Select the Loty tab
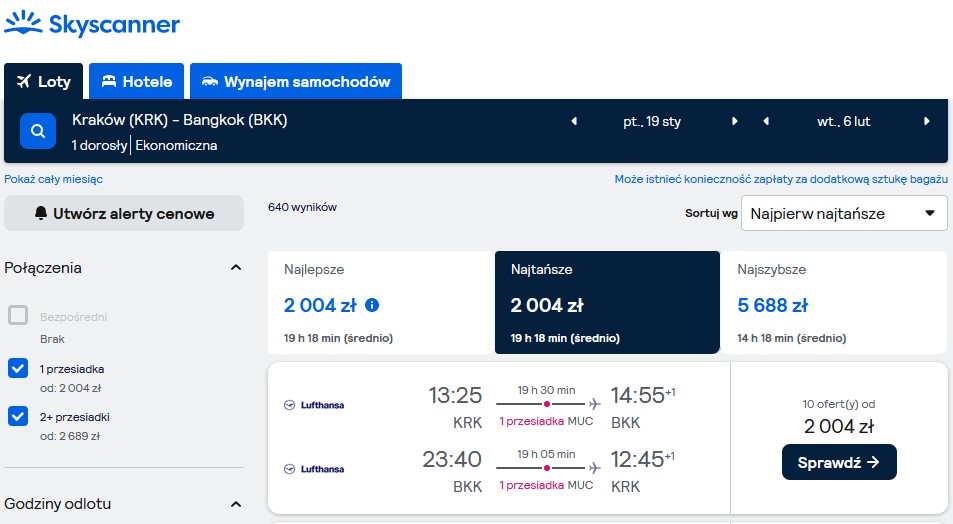The height and width of the screenshot is (524, 953). [43, 81]
